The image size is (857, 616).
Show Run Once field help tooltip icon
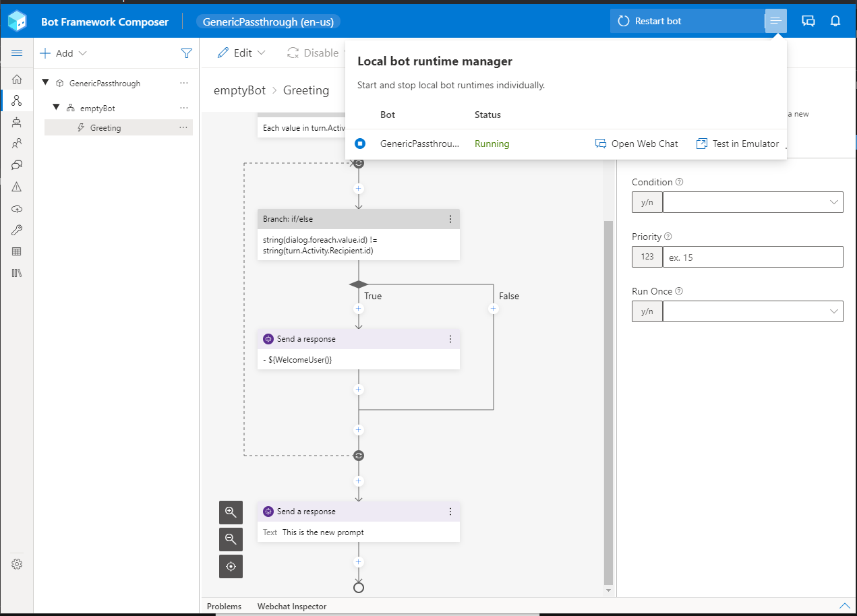(x=679, y=291)
